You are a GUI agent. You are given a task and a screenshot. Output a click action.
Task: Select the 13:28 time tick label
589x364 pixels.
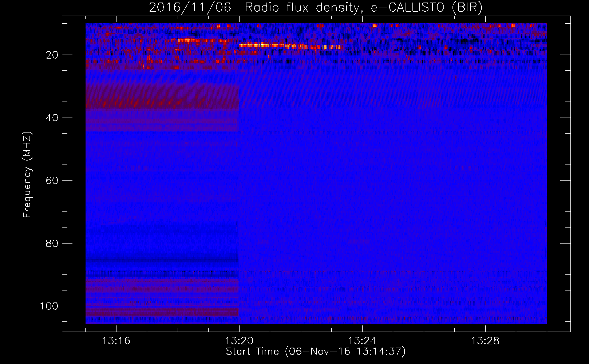tap(485, 341)
